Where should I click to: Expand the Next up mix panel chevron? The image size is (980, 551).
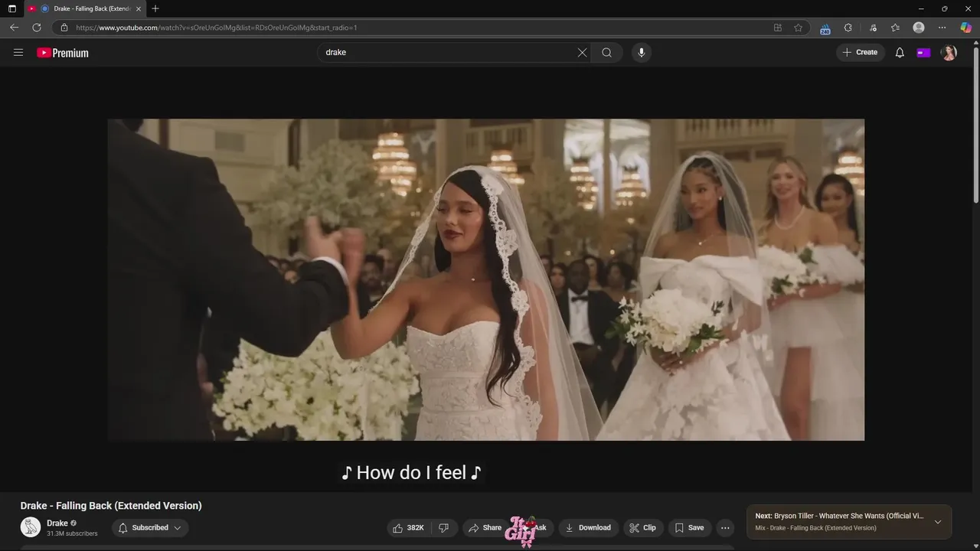(938, 522)
